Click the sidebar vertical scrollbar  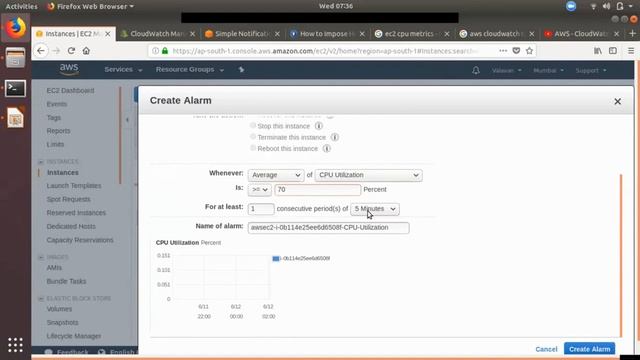click(120, 136)
